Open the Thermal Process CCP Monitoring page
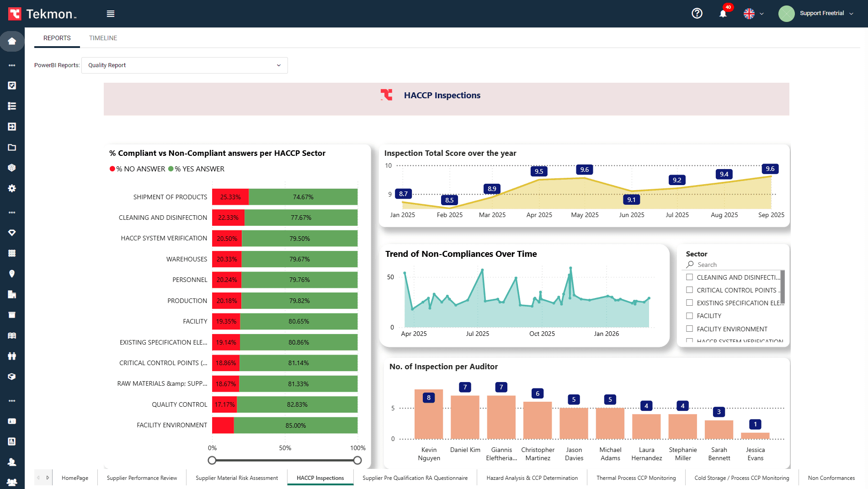The width and height of the screenshot is (868, 489). (x=636, y=478)
